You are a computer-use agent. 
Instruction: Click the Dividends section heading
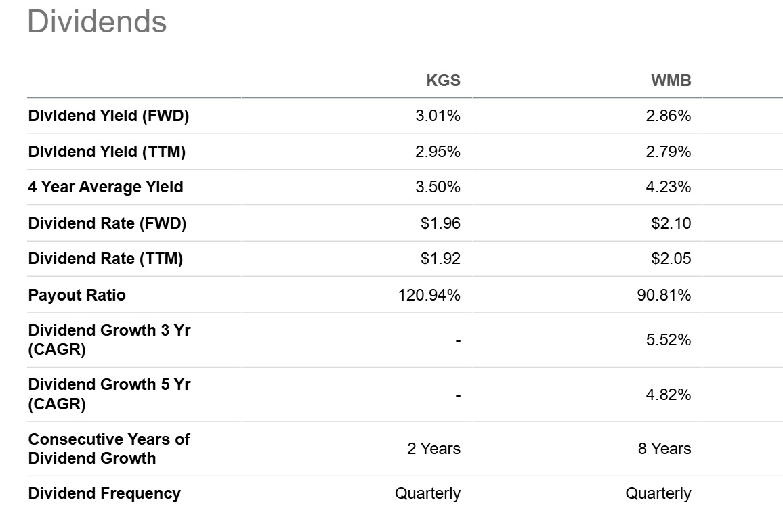coord(97,22)
